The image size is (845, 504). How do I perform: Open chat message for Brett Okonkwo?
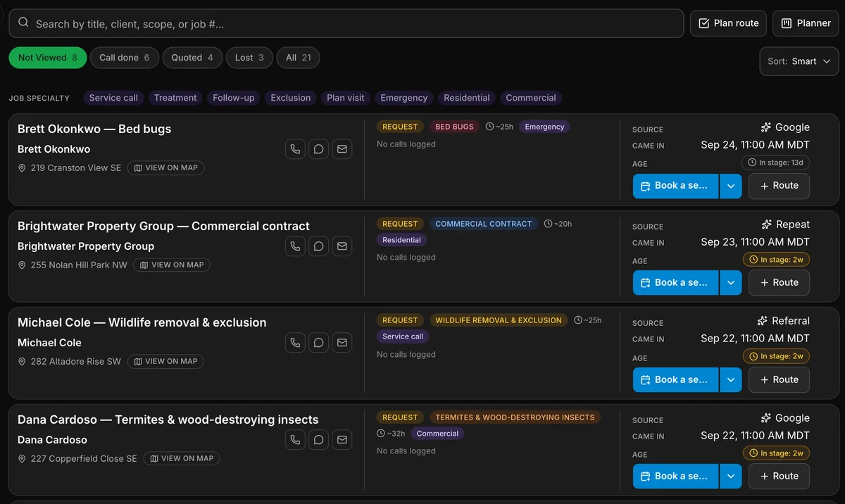(x=319, y=149)
